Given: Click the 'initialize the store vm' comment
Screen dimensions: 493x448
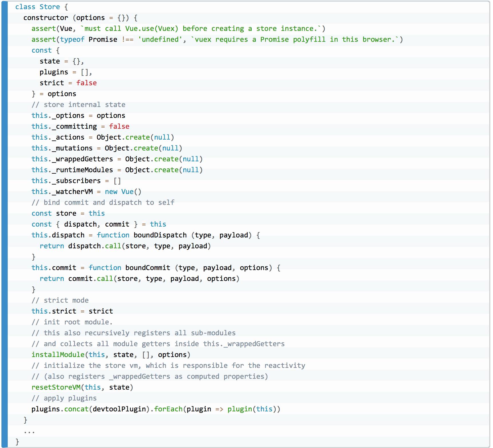Looking at the screenshot, I should tap(168, 366).
